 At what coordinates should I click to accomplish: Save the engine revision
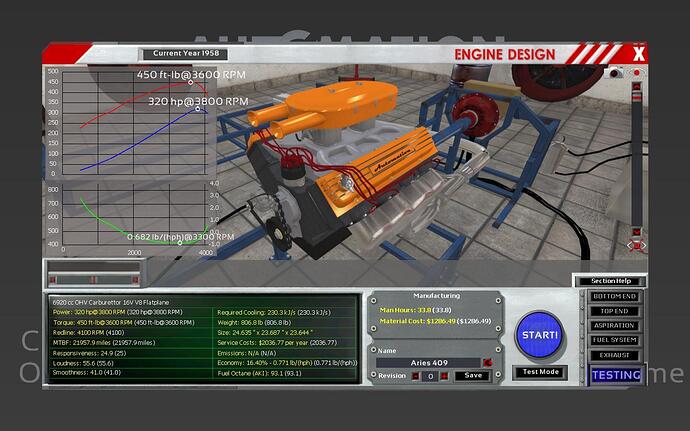pos(473,376)
